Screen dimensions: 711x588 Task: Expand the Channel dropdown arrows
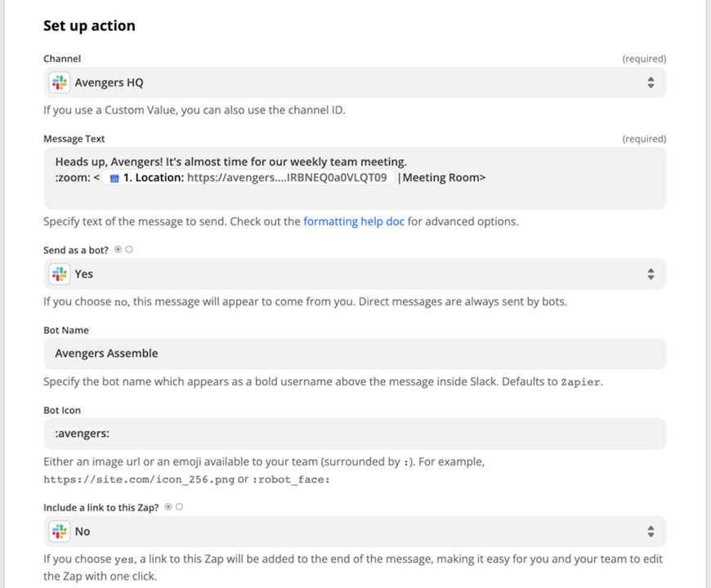[651, 83]
